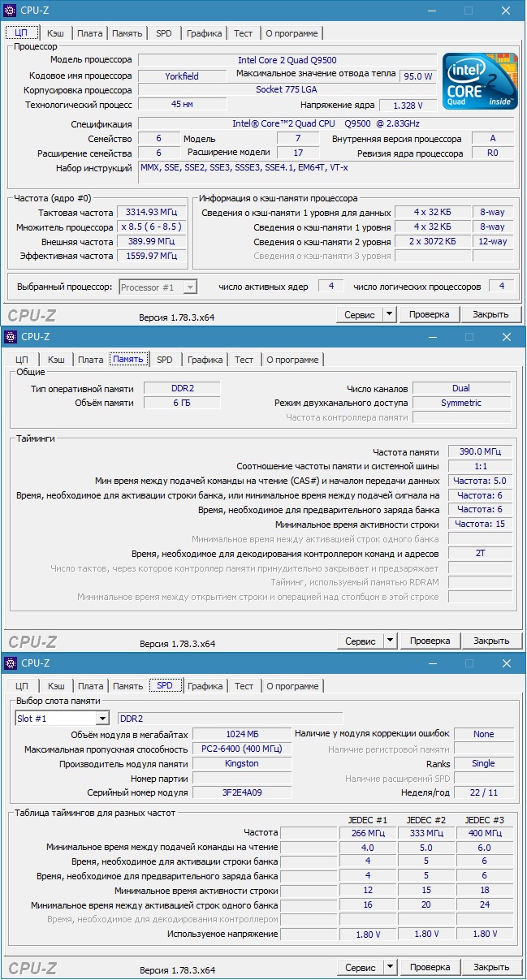Click the 390.0 МГц memory frequency value

point(479,452)
